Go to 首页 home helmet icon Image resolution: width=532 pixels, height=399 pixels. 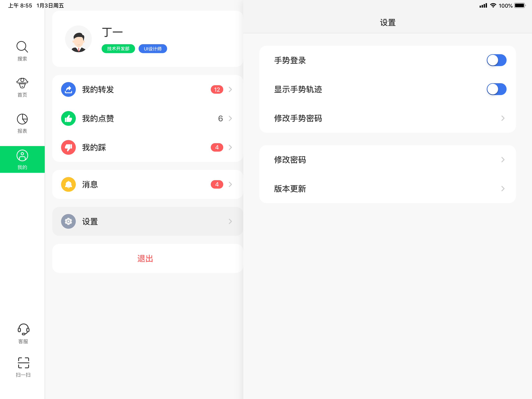click(x=22, y=83)
